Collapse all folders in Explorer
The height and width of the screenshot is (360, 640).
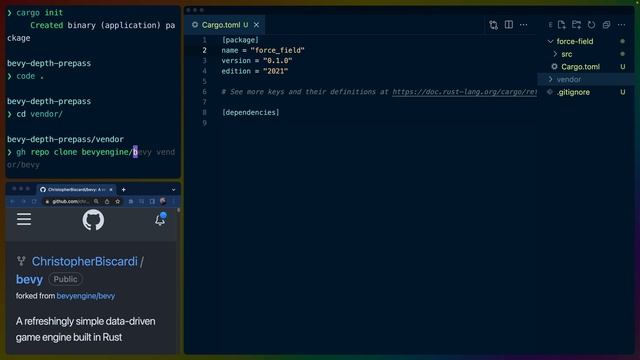coord(607,25)
